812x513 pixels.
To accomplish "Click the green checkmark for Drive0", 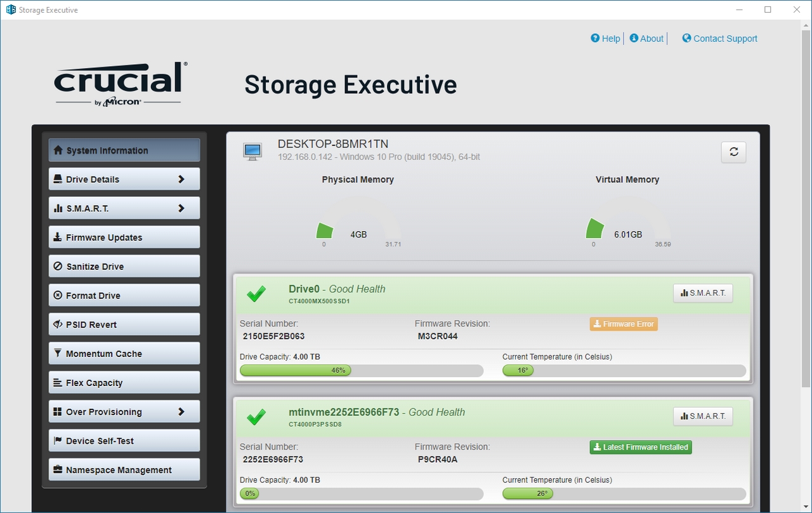I will click(256, 294).
